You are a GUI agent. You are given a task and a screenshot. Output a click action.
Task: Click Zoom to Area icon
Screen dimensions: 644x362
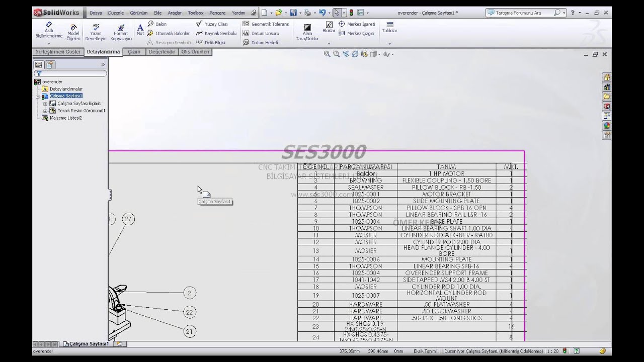click(336, 54)
